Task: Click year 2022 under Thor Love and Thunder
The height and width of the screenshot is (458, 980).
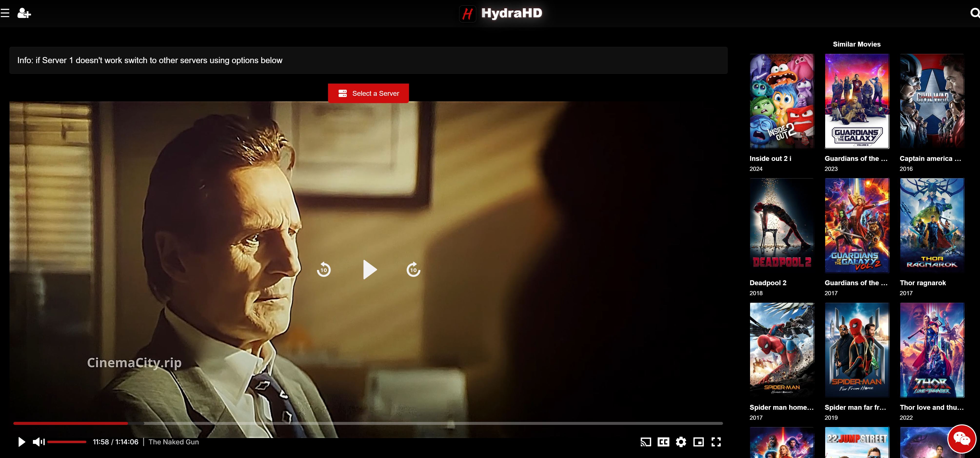Action: tap(906, 417)
